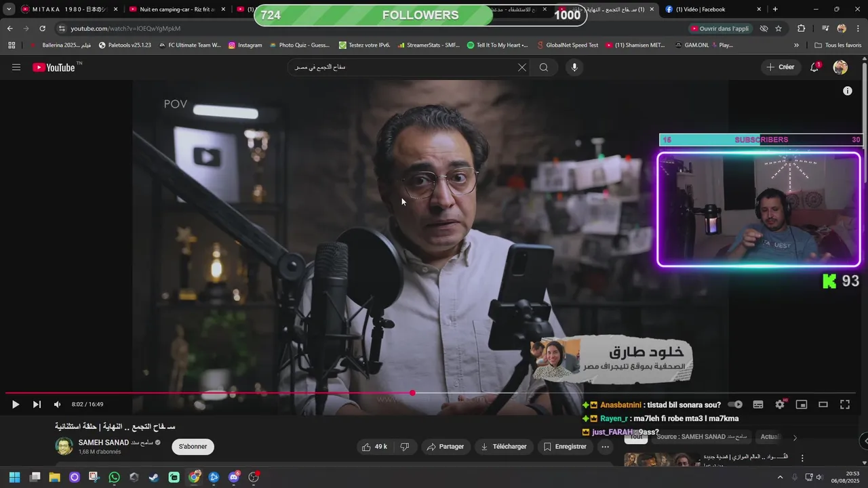Open browser extensions puzzle icon

tap(802, 28)
